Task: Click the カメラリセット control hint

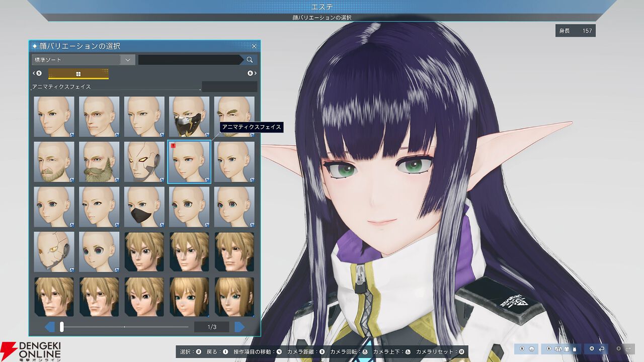Action: click(x=440, y=352)
